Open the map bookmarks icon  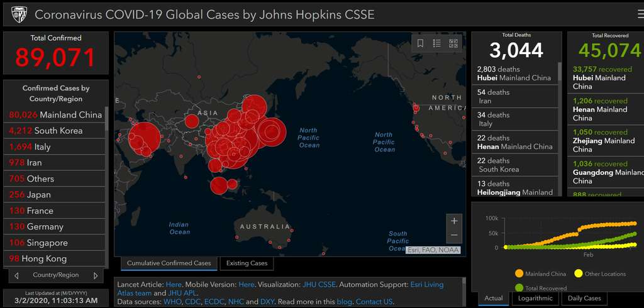(x=420, y=43)
